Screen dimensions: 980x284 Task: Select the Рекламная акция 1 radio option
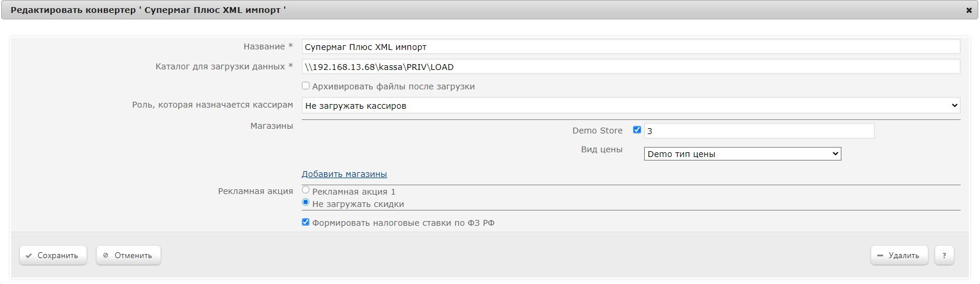click(305, 190)
